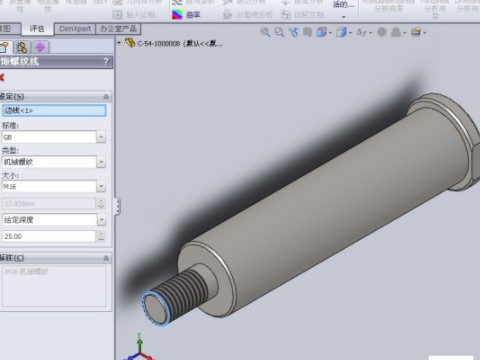This screenshot has height=360, width=480.
Task: Click the red X cancel button
Action: [x=2, y=78]
